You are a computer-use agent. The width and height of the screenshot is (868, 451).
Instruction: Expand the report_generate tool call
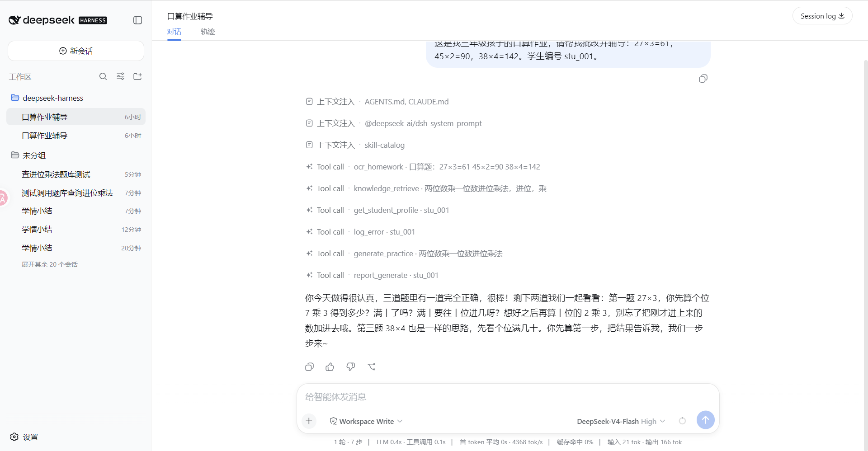point(372,275)
